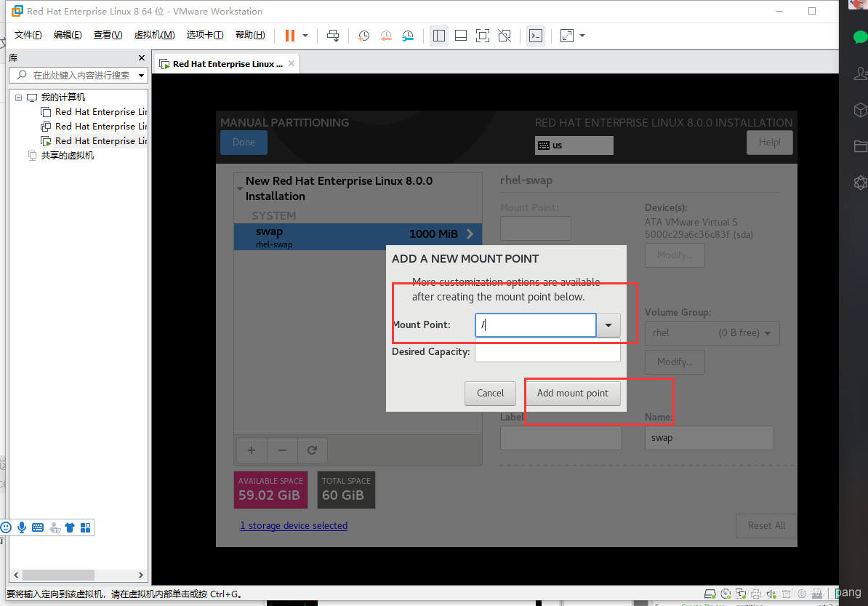Collapse the 我的计算机 tree node

tap(18, 97)
